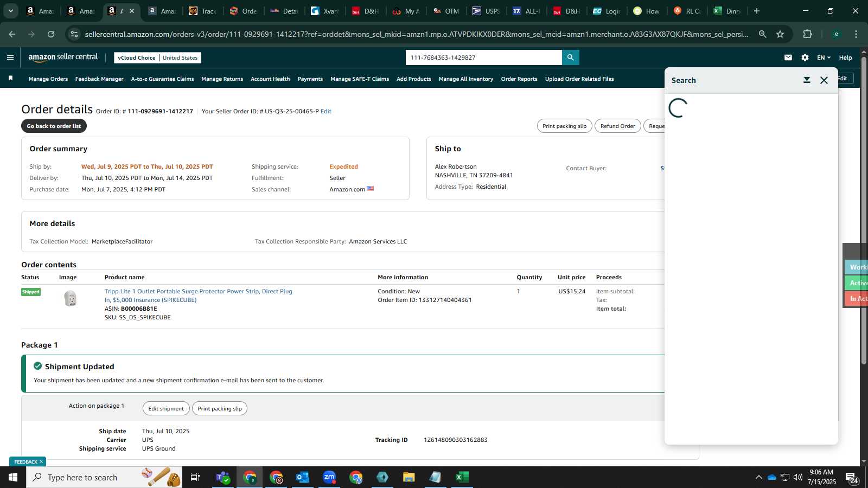Screen dimensions: 868x488
Task: Click the Chrome reload page icon
Action: point(51,34)
